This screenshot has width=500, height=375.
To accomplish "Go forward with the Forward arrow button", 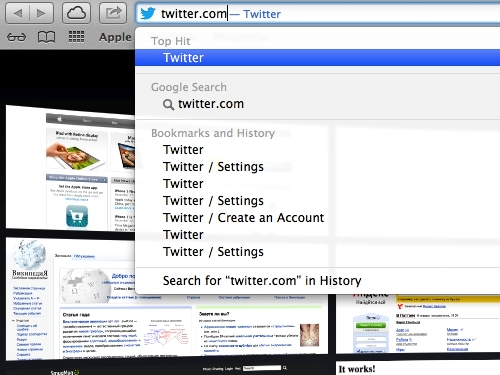I will click(x=42, y=13).
